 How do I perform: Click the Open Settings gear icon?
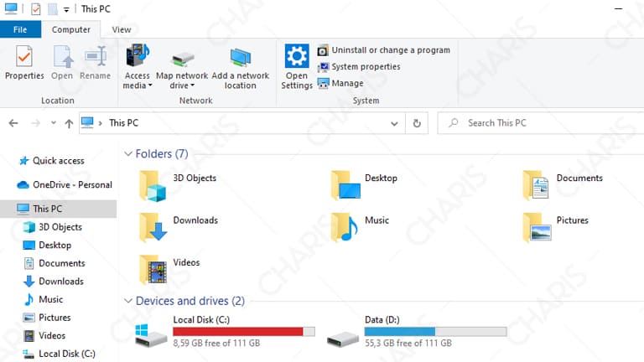click(x=297, y=56)
